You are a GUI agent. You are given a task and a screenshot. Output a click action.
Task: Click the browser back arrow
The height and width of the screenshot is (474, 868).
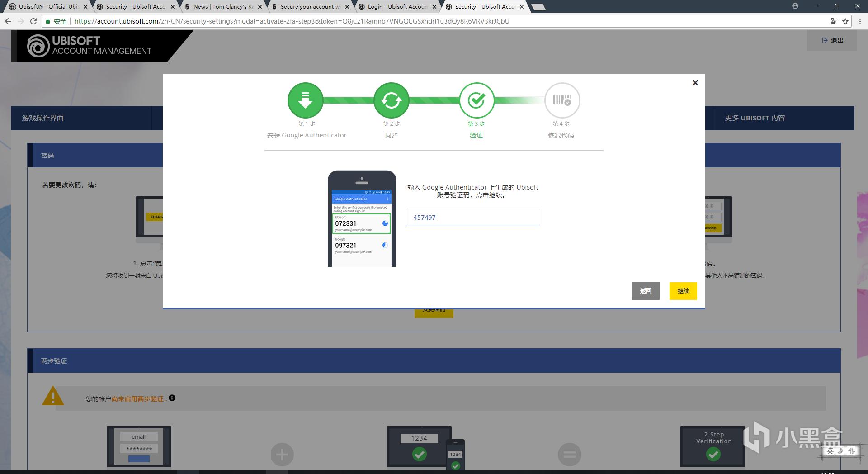pyautogui.click(x=8, y=21)
